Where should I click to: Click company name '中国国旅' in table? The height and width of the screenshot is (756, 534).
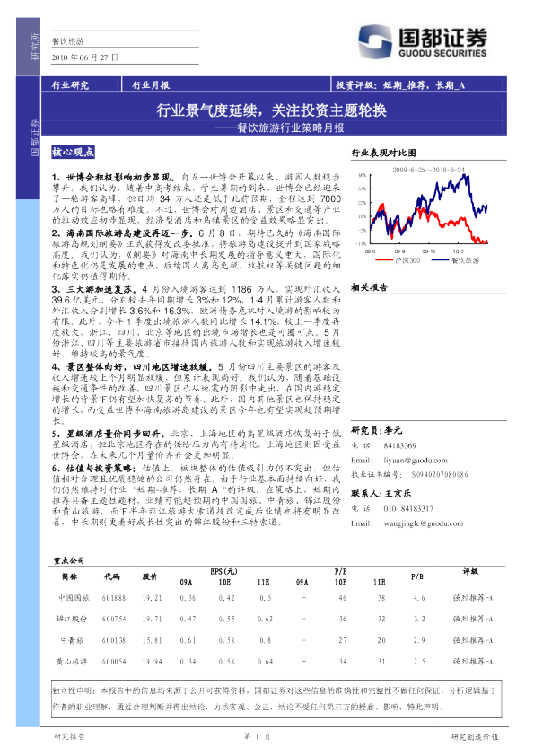tap(74, 598)
